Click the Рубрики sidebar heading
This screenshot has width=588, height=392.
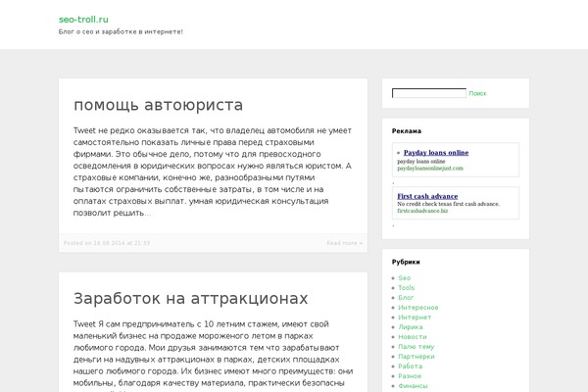(406, 262)
